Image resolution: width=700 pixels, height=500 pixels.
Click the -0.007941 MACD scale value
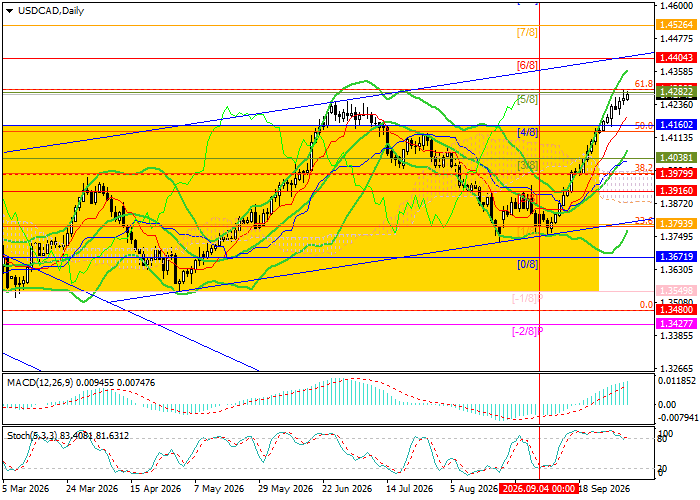point(677,418)
